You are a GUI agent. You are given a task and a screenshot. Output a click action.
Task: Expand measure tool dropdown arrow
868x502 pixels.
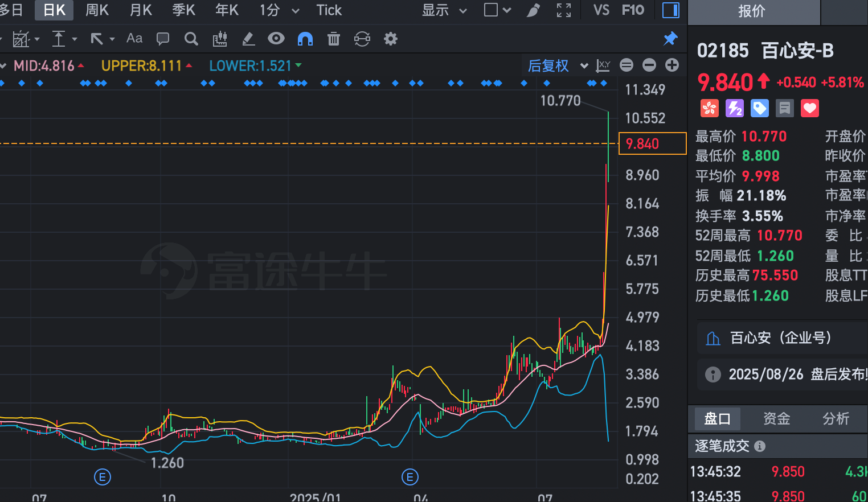74,39
